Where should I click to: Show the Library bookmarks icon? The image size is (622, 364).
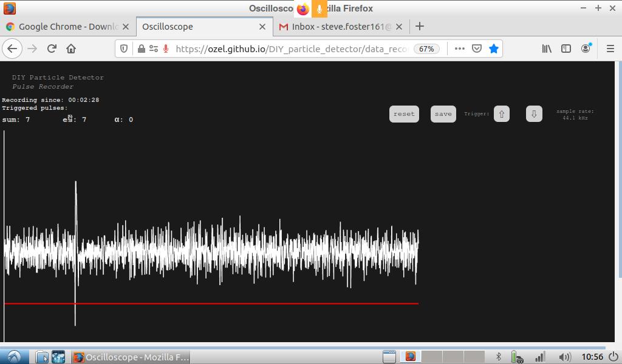click(x=547, y=49)
